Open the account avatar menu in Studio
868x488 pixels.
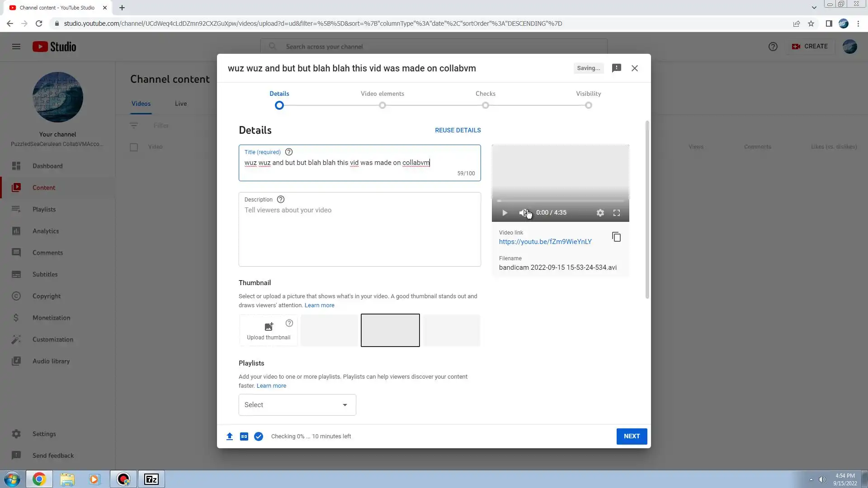point(849,47)
